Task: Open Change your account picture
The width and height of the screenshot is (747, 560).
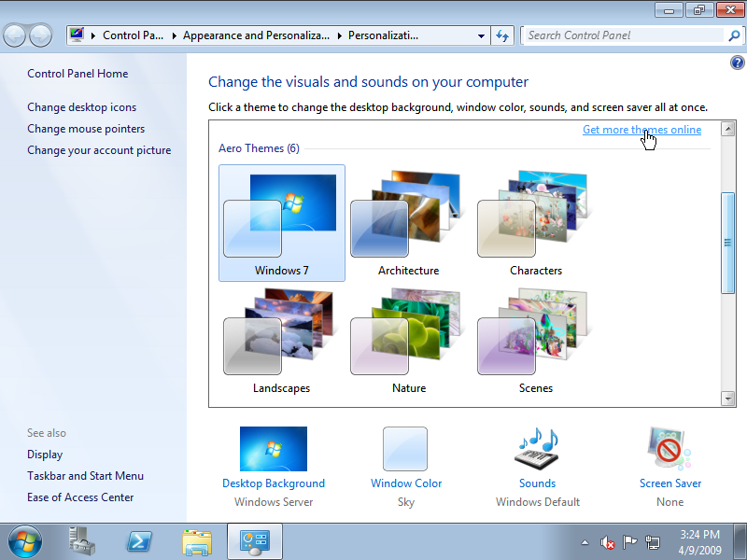Action: click(x=99, y=150)
